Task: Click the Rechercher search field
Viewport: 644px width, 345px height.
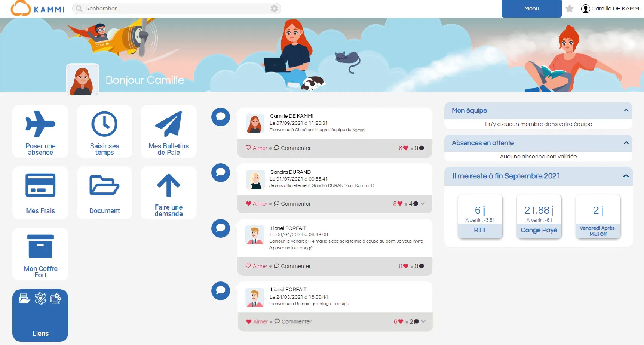Action: (x=172, y=9)
